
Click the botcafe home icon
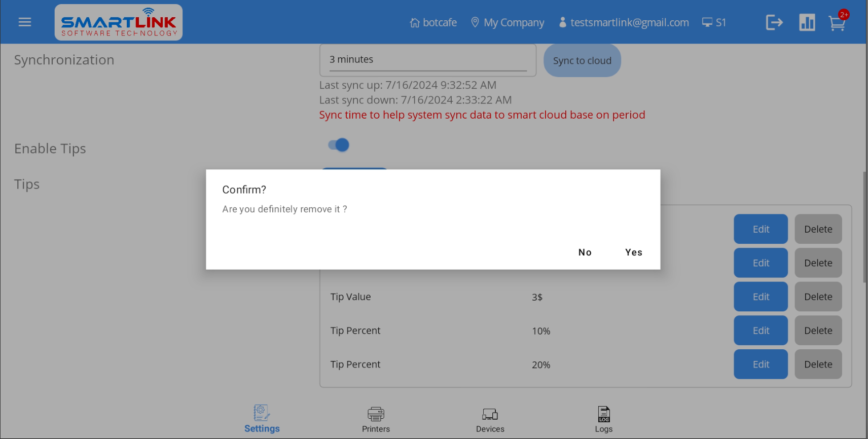pyautogui.click(x=415, y=23)
